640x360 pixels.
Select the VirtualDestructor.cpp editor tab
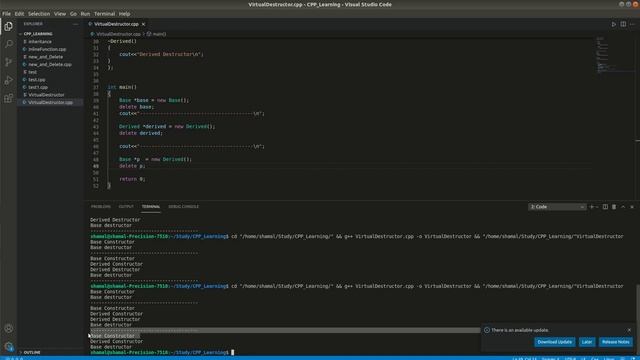click(116, 24)
